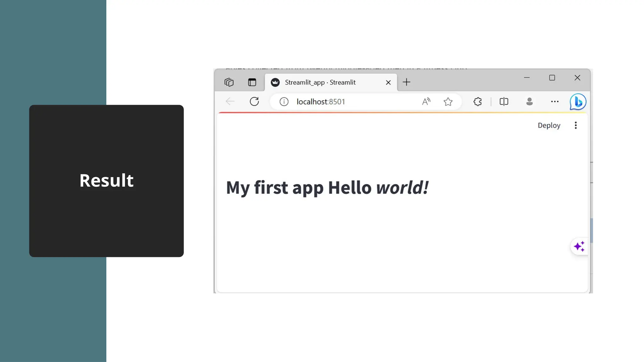Click the Workspaces icon
644x362 pixels.
(x=229, y=82)
